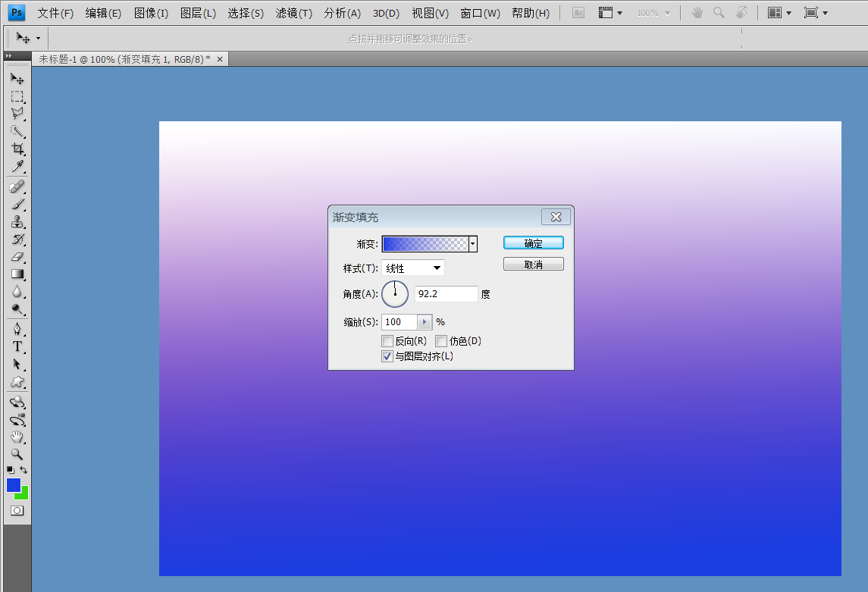Click the 取消 cancel button

[533, 265]
